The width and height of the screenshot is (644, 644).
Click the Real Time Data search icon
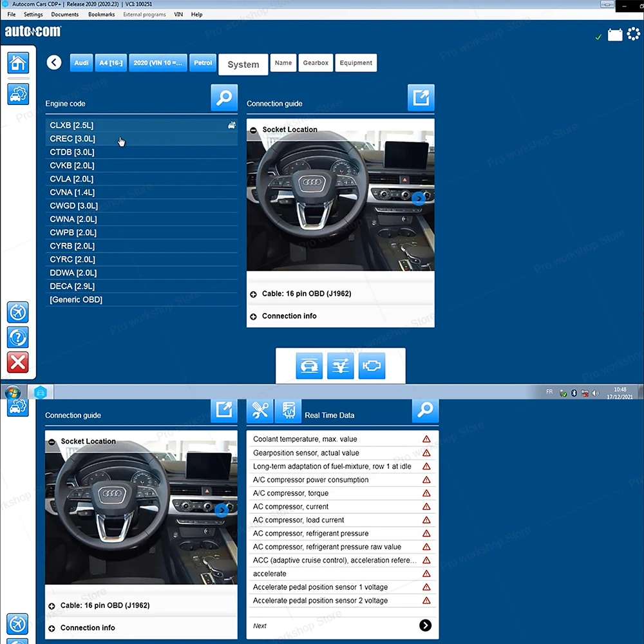[425, 410]
